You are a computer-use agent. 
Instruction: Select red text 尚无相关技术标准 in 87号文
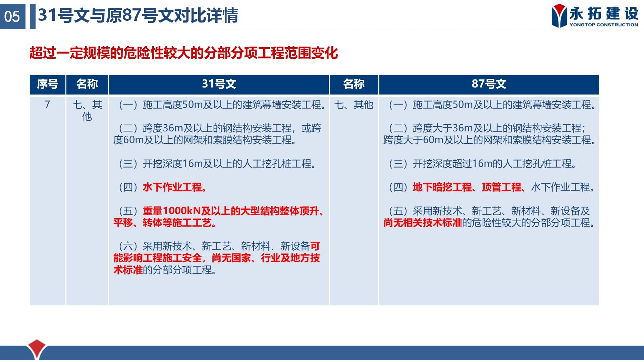423,223
